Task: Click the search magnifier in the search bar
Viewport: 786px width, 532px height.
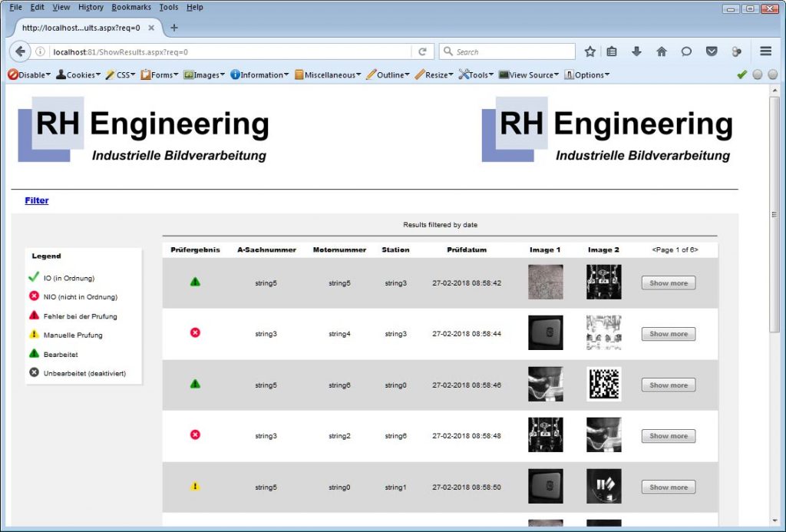Action: click(447, 51)
